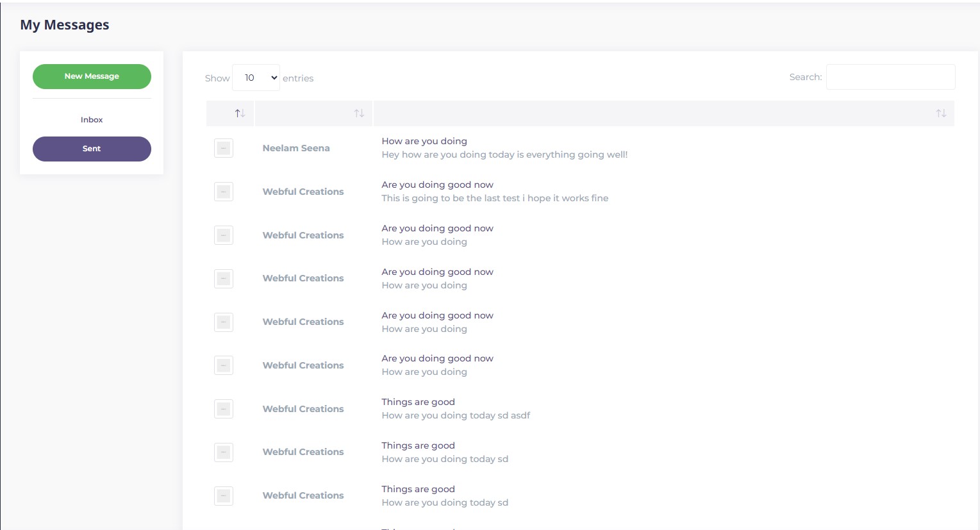Open the 'How are you doing' subject from Neelam
This screenshot has width=980, height=530.
tap(424, 141)
